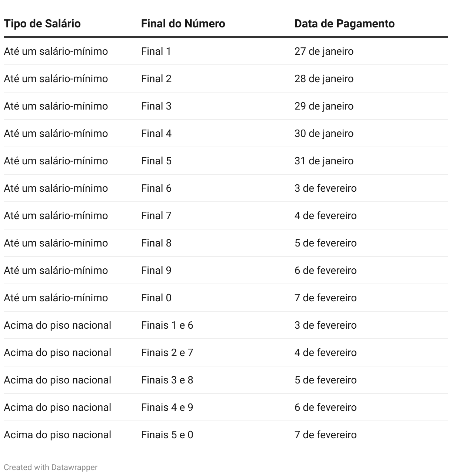Click the "Finais 4 e 9" cell
The image size is (452, 476).
[x=167, y=408]
